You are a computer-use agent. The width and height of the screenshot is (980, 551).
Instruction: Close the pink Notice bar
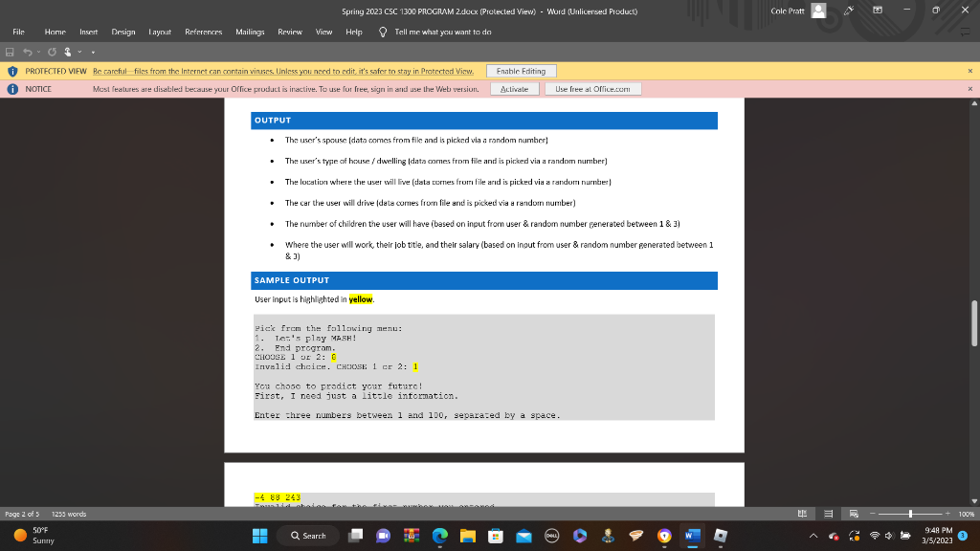pyautogui.click(x=970, y=89)
